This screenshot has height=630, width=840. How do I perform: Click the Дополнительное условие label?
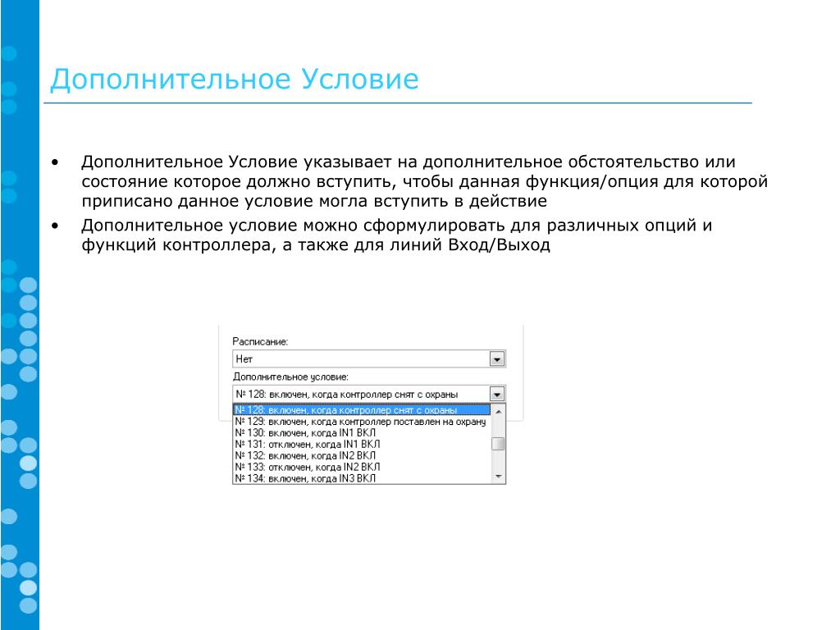tap(290, 377)
